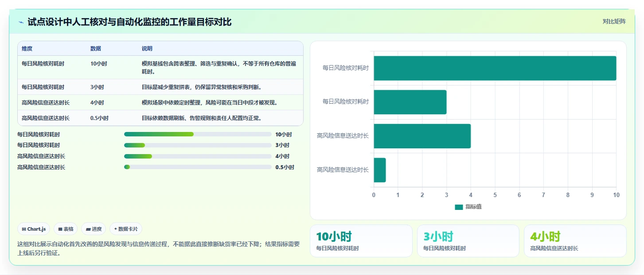Click the note starting 模拟场景中依赖定时整理
This screenshot has width=644, height=275.
coord(210,102)
